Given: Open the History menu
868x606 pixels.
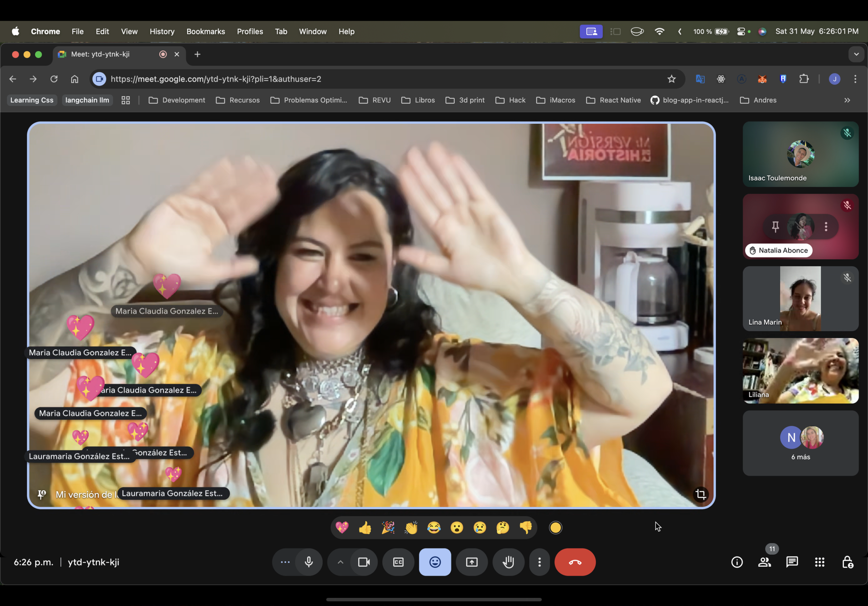Looking at the screenshot, I should 162,32.
